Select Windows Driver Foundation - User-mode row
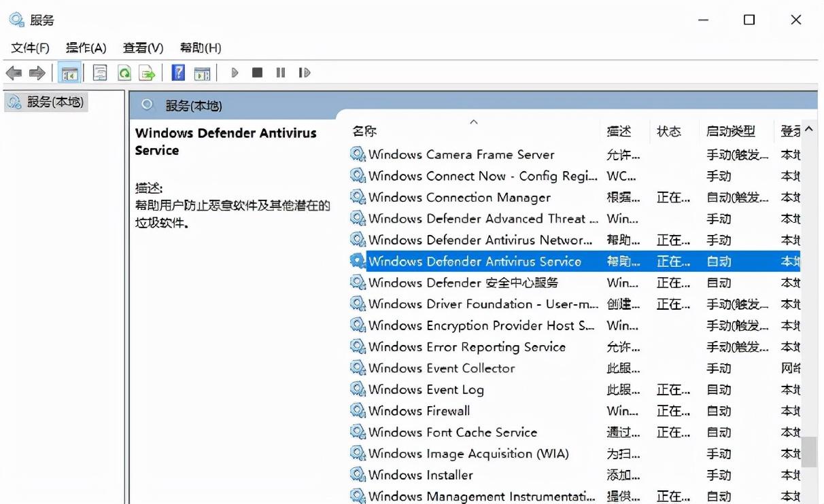 574,304
